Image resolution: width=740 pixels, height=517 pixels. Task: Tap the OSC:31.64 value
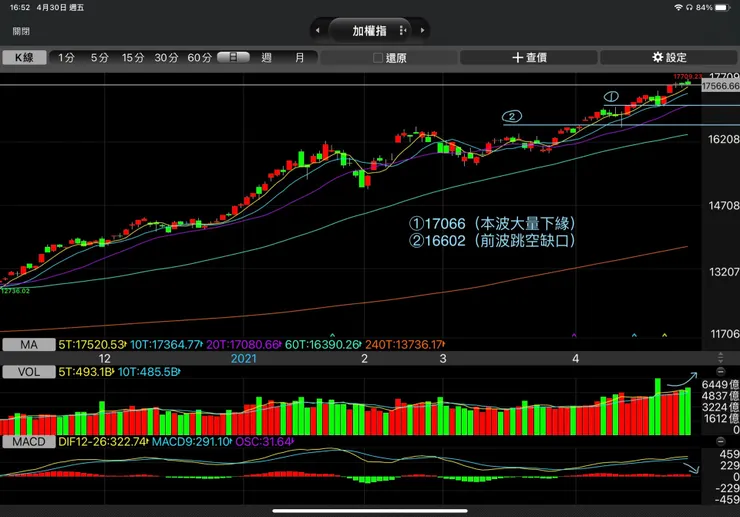(x=264, y=442)
